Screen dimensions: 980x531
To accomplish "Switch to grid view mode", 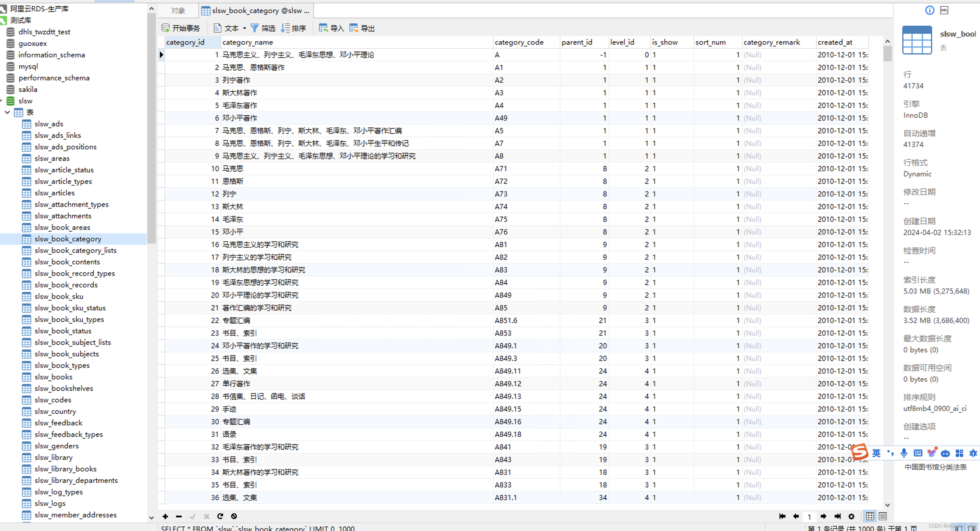I will pos(870,516).
